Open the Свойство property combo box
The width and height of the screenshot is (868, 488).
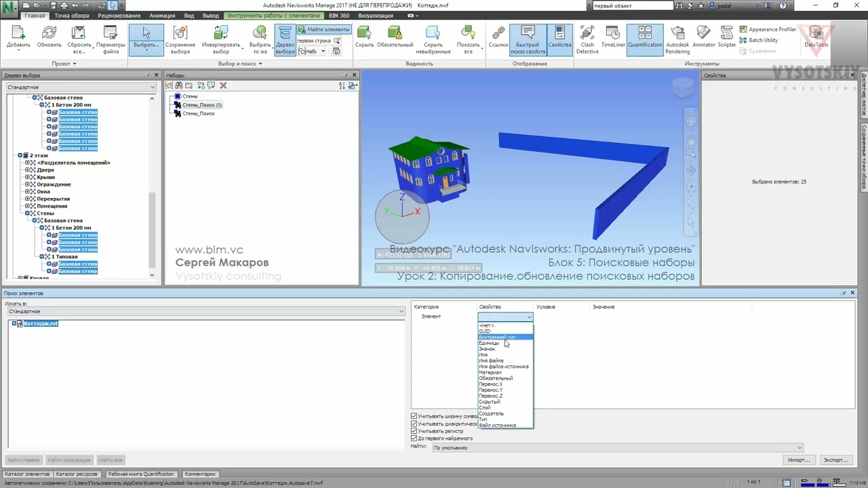[x=505, y=317]
